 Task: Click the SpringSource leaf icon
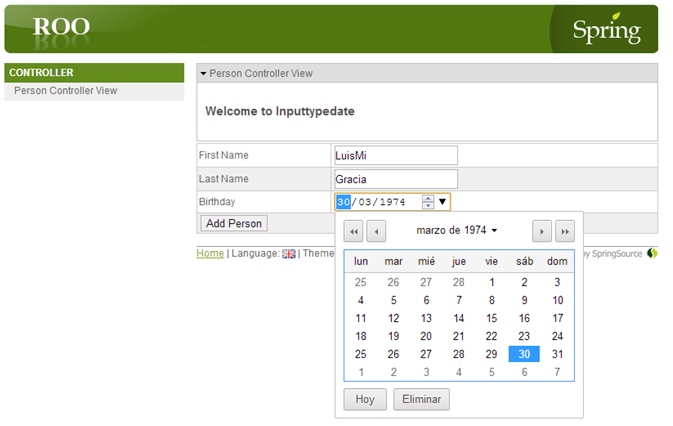coord(652,253)
